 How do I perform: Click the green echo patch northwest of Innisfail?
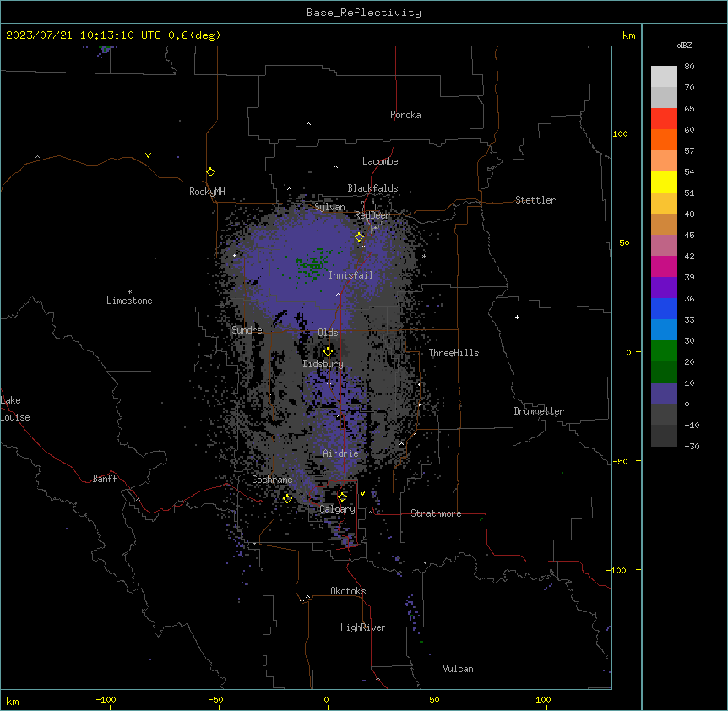315,264
